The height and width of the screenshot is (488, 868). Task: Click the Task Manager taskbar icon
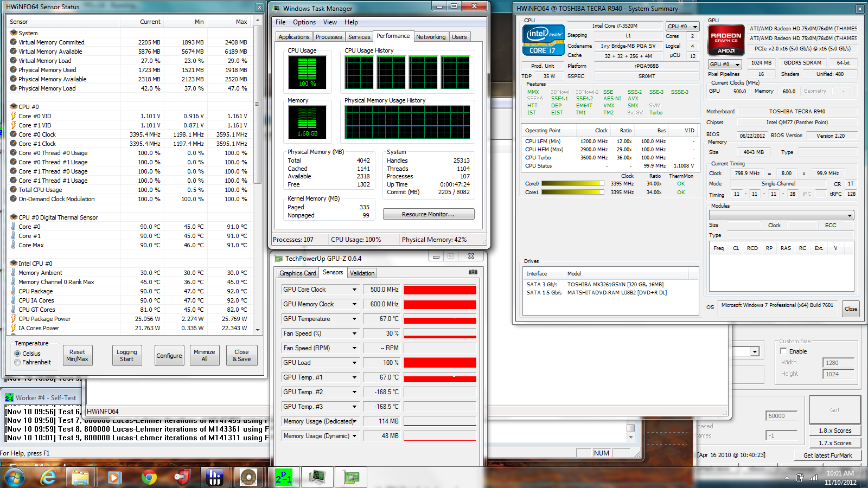tap(317, 477)
